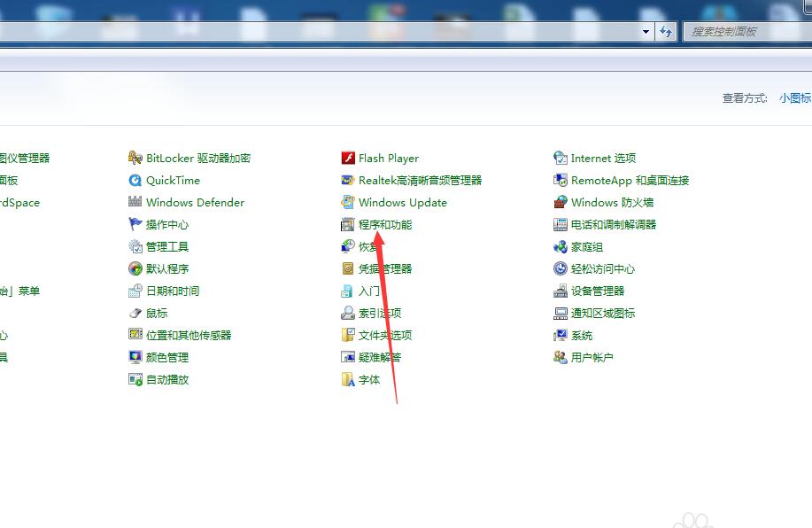
Task: Click 通知区域图标 icon
Action: tap(561, 313)
